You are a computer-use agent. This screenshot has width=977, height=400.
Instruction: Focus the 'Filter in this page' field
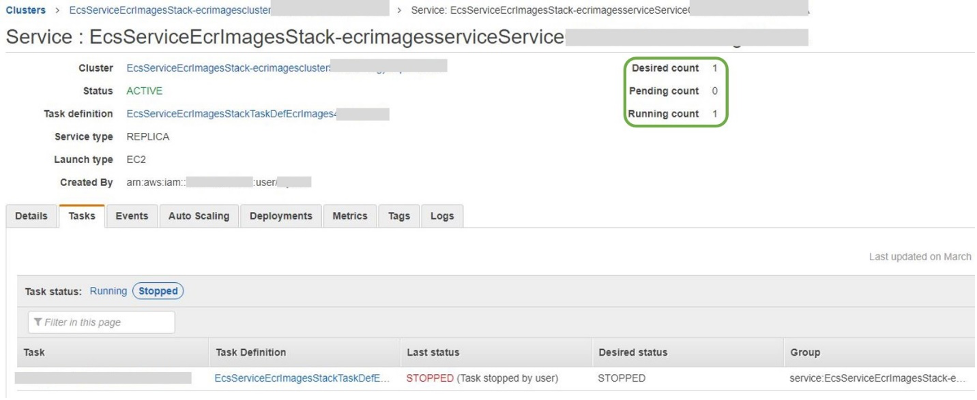point(102,322)
